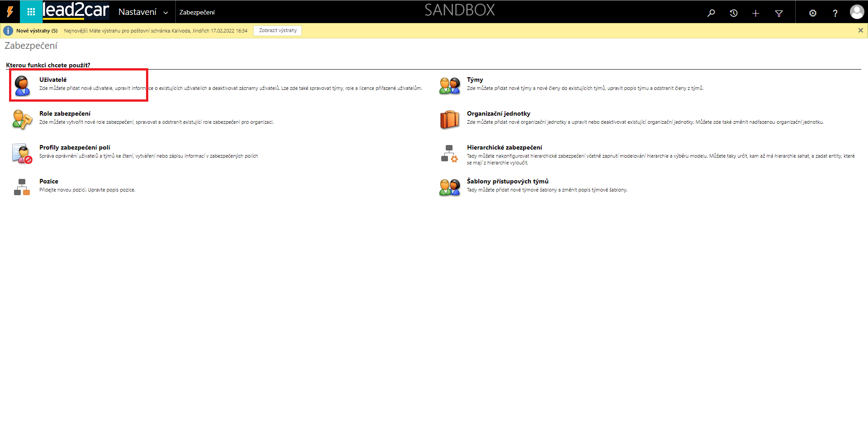Click the plus quick create icon
Viewport: 868px width, 436px height.
755,13
